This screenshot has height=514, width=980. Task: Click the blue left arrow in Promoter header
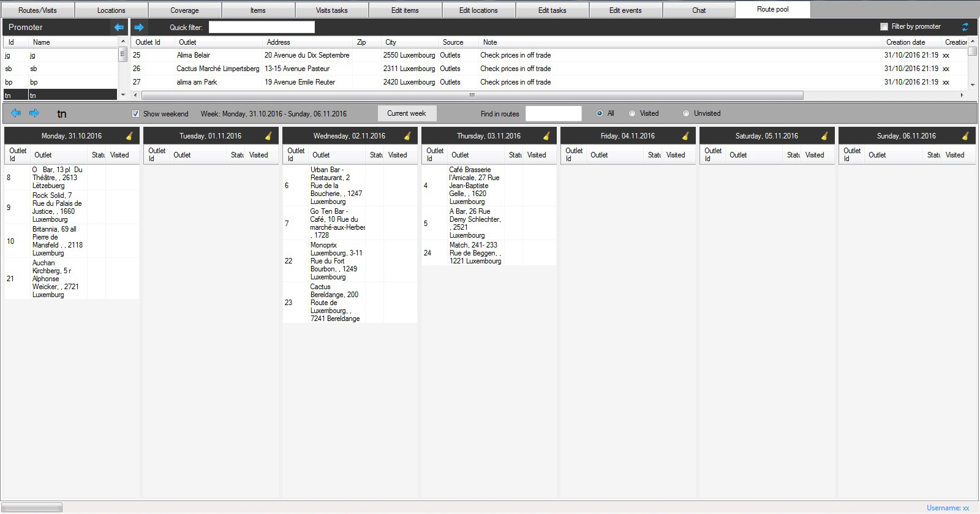(119, 27)
